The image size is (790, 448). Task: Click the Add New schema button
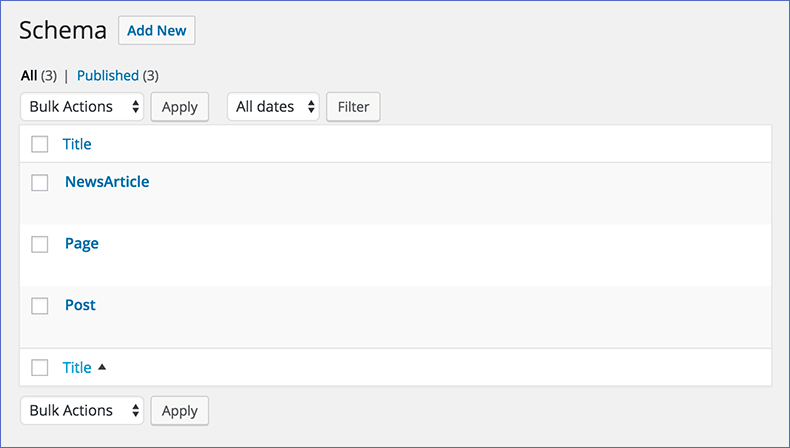157,30
